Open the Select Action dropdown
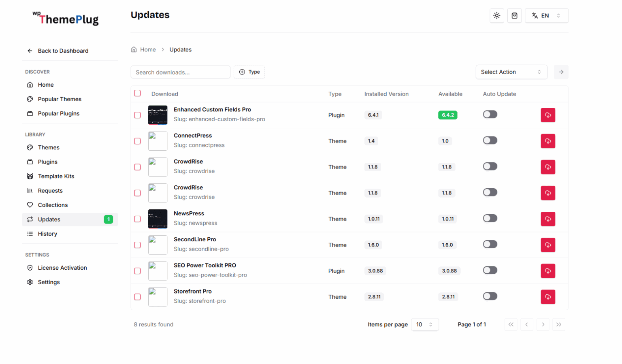The width and height of the screenshot is (622, 364). coord(511,72)
